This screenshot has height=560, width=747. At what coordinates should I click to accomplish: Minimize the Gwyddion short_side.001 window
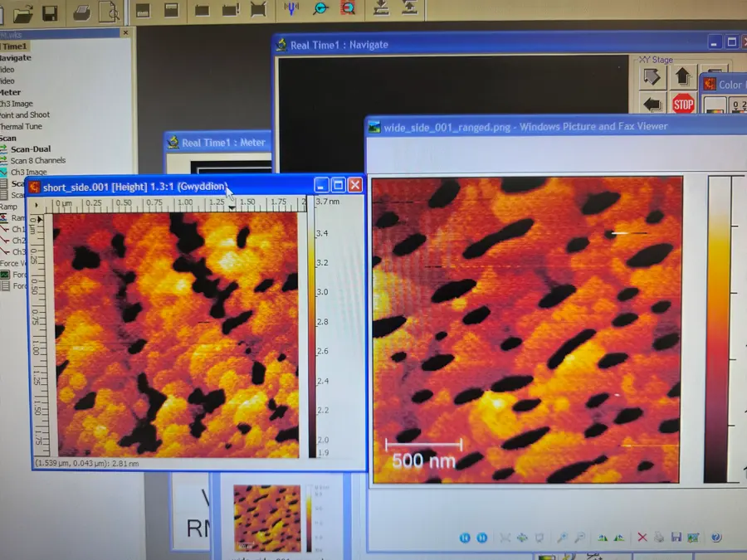[x=321, y=185]
